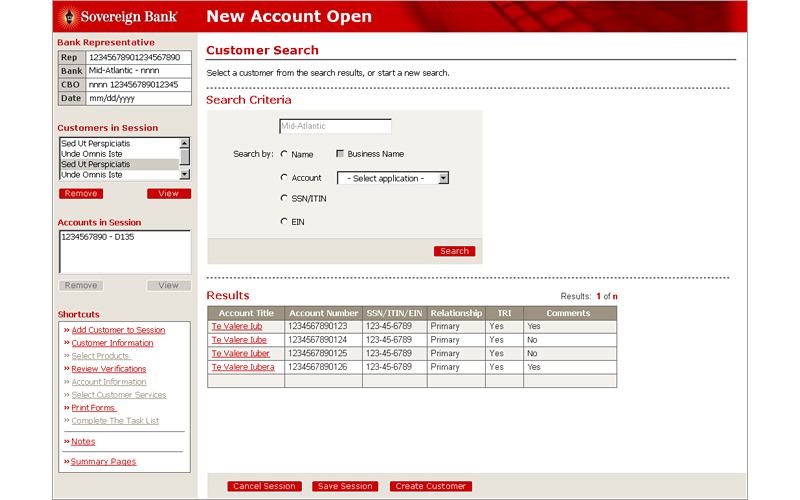This screenshot has width=800, height=500.
Task: Select the Account search radio button
Action: pyautogui.click(x=284, y=177)
